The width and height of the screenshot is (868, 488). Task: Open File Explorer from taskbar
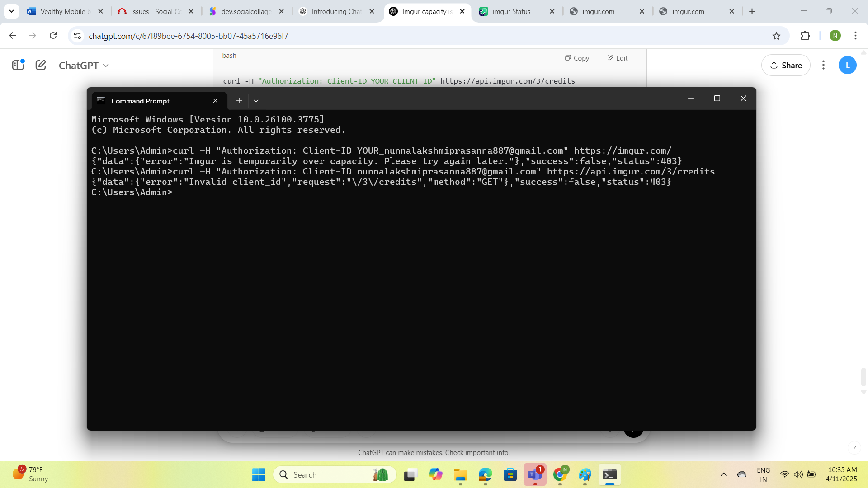point(460,474)
